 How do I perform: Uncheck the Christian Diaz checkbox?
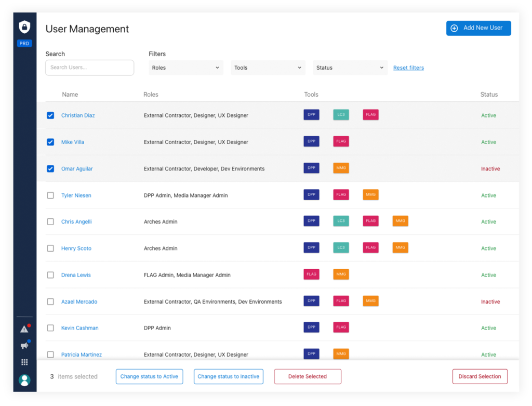(50, 115)
